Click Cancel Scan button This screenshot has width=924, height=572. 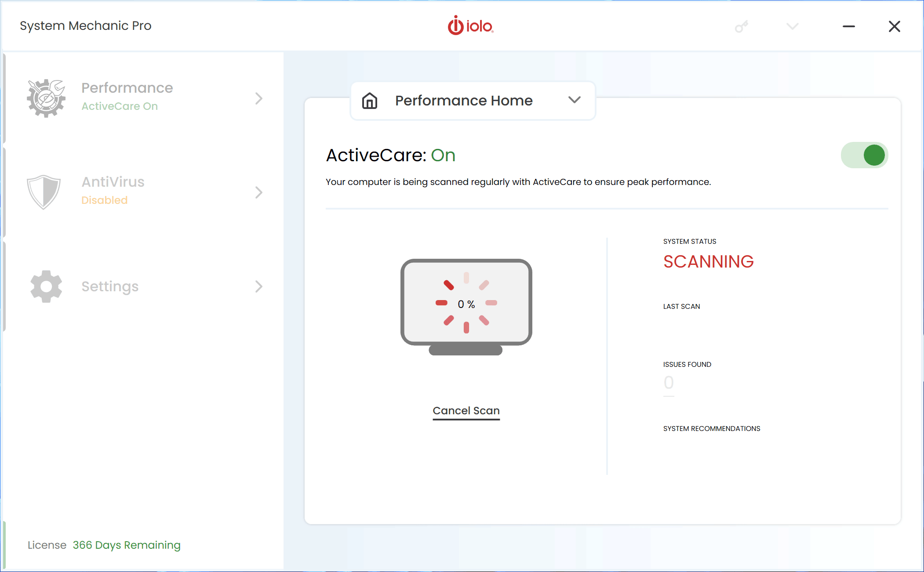point(466,410)
